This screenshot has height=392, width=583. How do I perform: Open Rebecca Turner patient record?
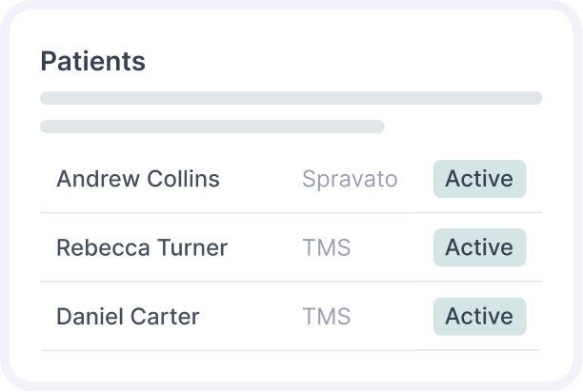click(x=142, y=247)
